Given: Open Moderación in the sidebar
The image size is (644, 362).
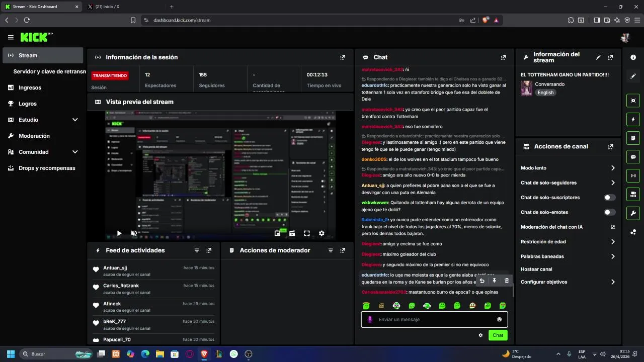Looking at the screenshot, I should coord(43,136).
